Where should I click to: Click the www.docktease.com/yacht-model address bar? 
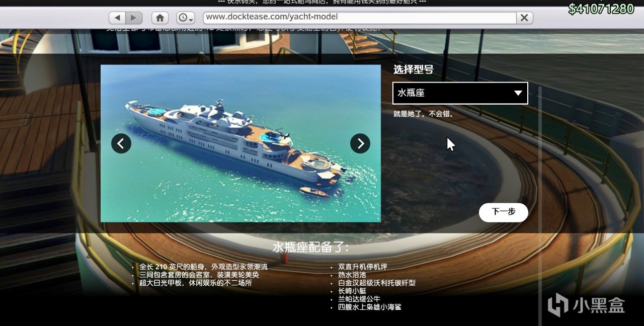pos(360,17)
